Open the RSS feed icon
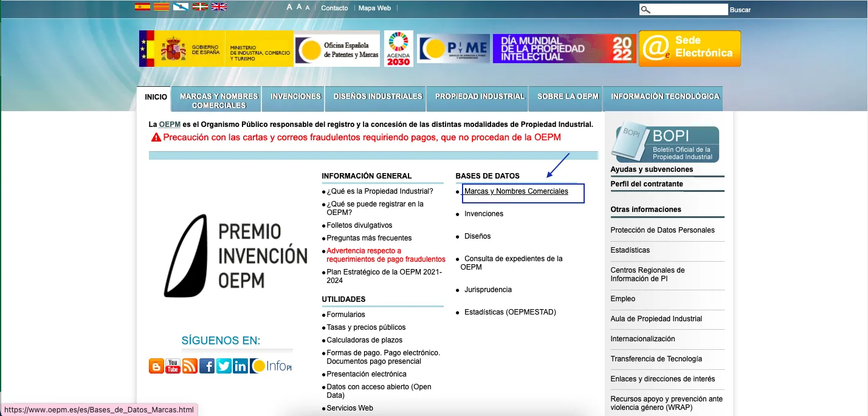 coord(190,366)
